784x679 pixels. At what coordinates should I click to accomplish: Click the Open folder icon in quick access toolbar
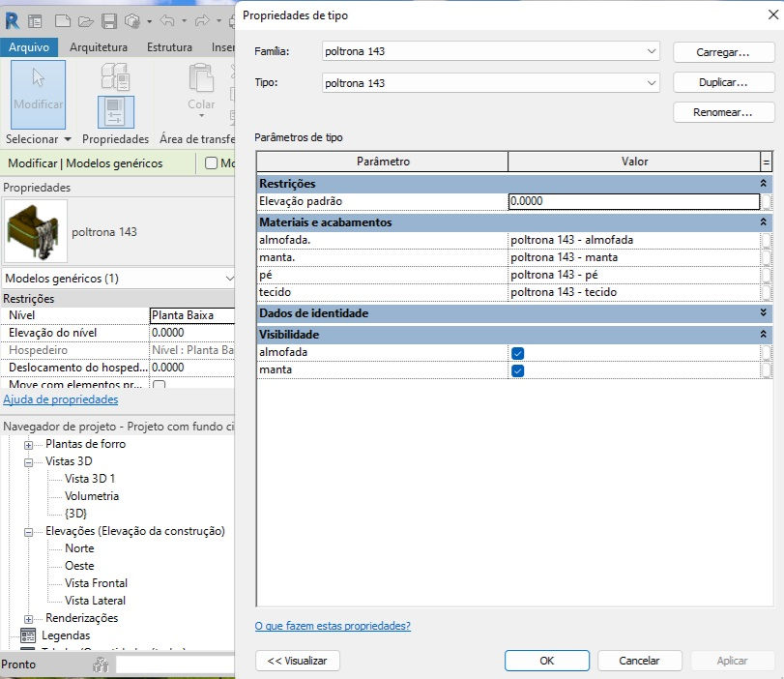(x=86, y=21)
